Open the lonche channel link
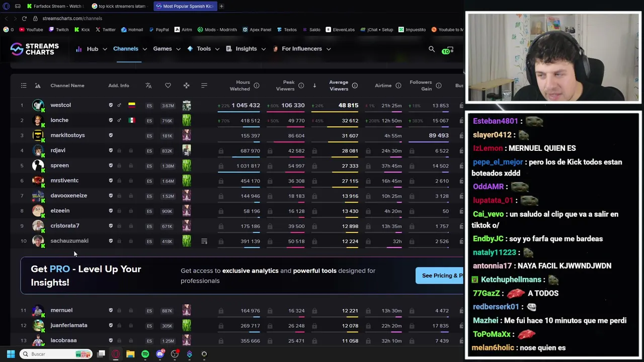Image resolution: width=644 pixels, height=362 pixels. [59, 120]
